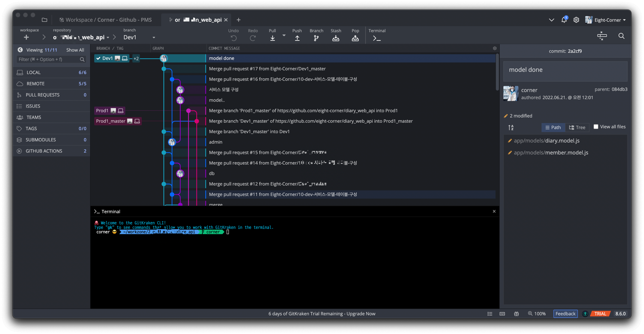Expand the TEAMS section
Image resolution: width=644 pixels, height=334 pixels.
(52, 117)
